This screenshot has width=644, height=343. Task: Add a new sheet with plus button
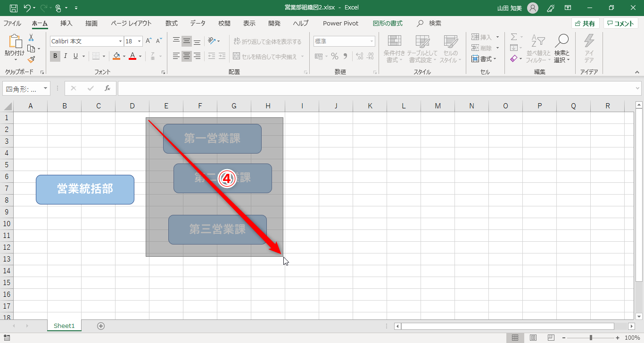[x=100, y=326]
